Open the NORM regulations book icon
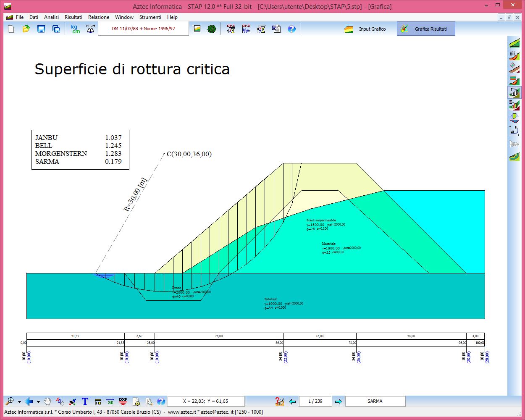The width and height of the screenshot is (525, 420). [90, 29]
